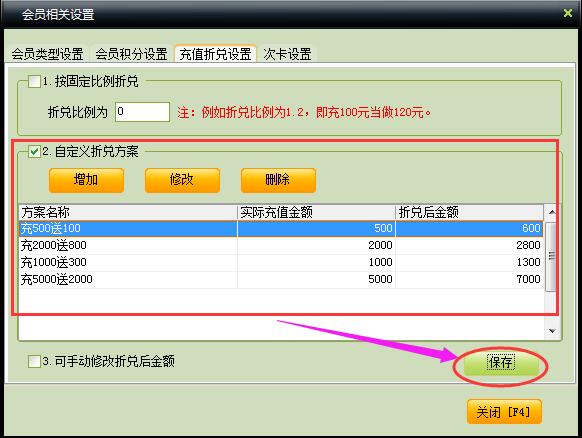Delete the selected plan with 删除

pyautogui.click(x=278, y=180)
